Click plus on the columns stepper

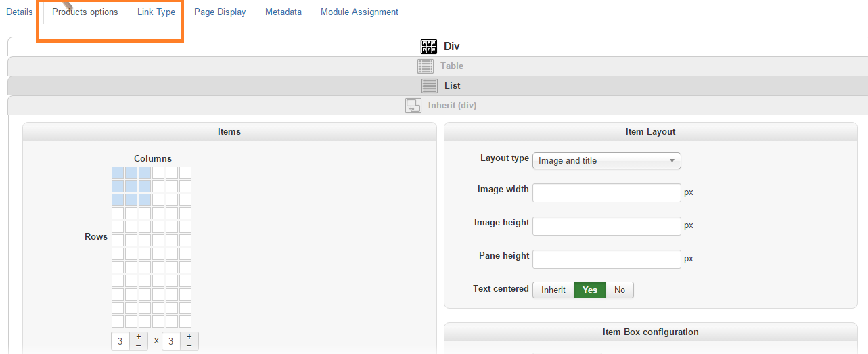pyautogui.click(x=138, y=337)
